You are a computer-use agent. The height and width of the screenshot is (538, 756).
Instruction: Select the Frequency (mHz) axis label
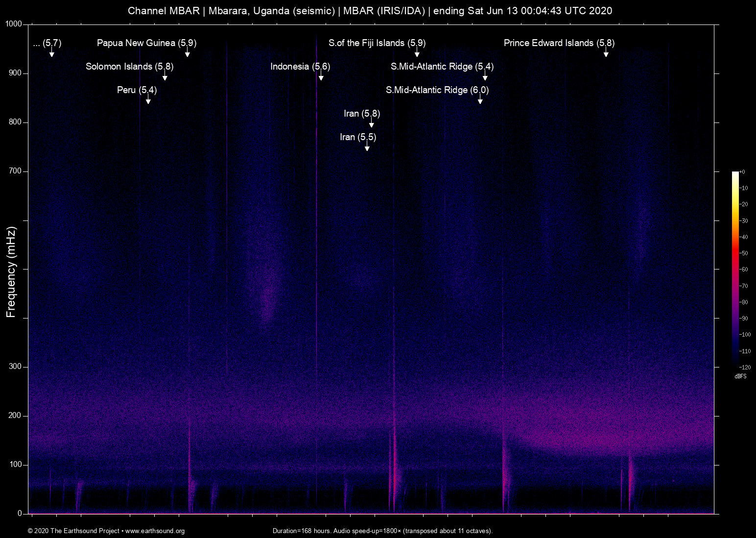click(x=10, y=270)
